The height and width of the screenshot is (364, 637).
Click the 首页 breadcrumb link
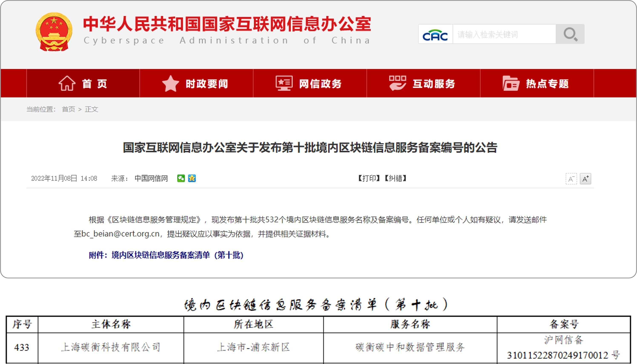pyautogui.click(x=68, y=109)
